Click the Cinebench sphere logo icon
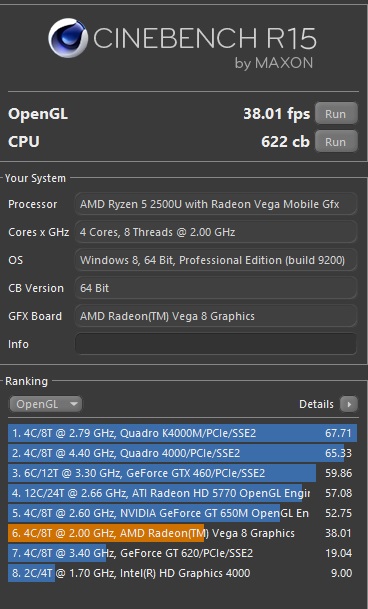Image resolution: width=368 pixels, height=609 pixels. click(68, 38)
